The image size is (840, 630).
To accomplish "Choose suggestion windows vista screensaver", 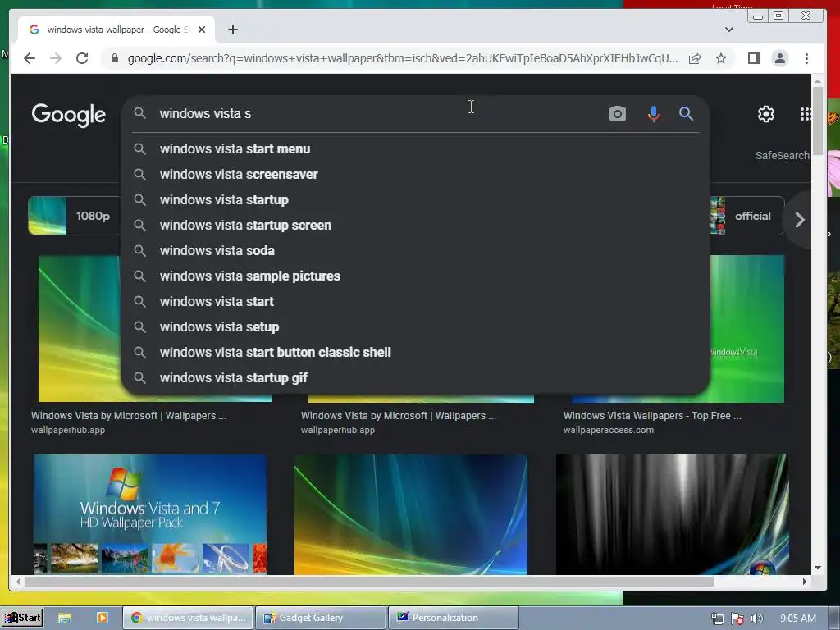I will [x=415, y=174].
